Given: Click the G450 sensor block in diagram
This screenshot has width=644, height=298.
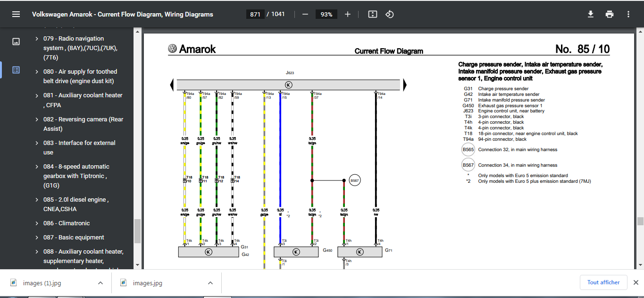Looking at the screenshot, I should pos(296,252).
